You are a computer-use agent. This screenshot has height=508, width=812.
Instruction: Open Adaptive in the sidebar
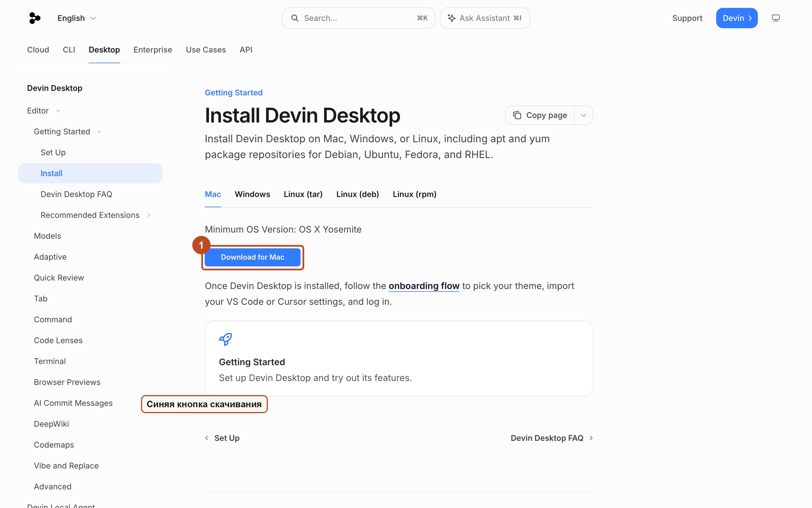[x=50, y=257]
